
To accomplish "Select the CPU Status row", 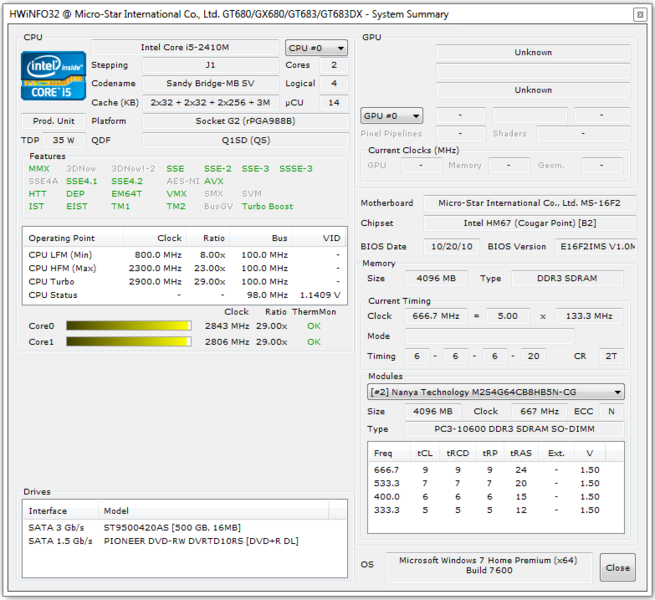I will (x=184, y=295).
